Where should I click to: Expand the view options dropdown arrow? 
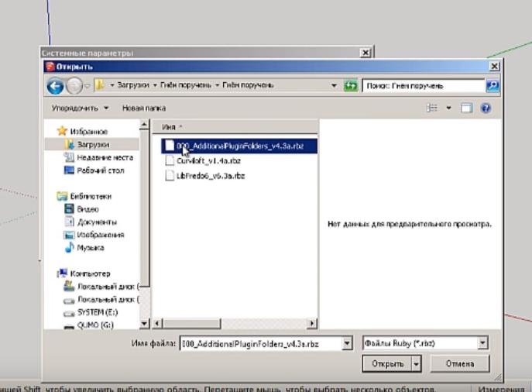448,108
